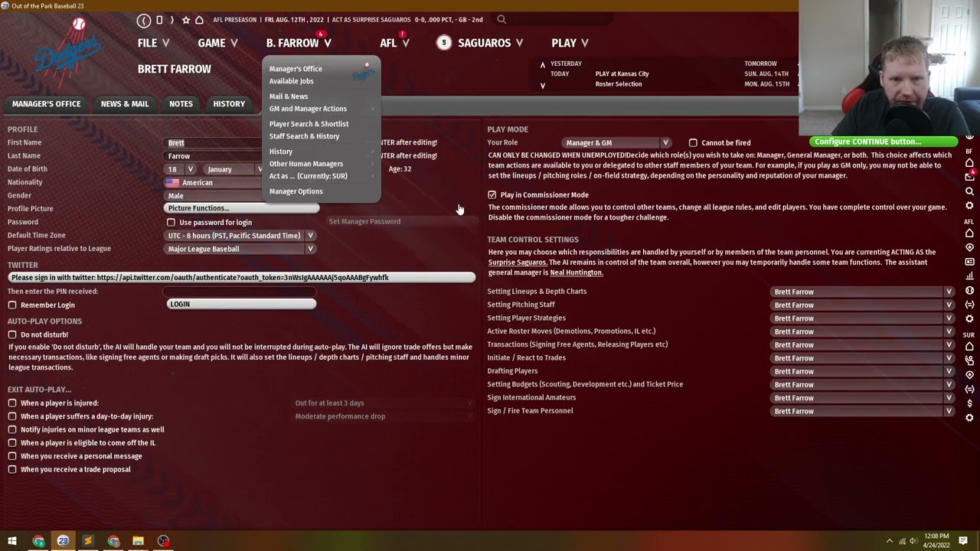Open the PLAY menu

pos(570,44)
